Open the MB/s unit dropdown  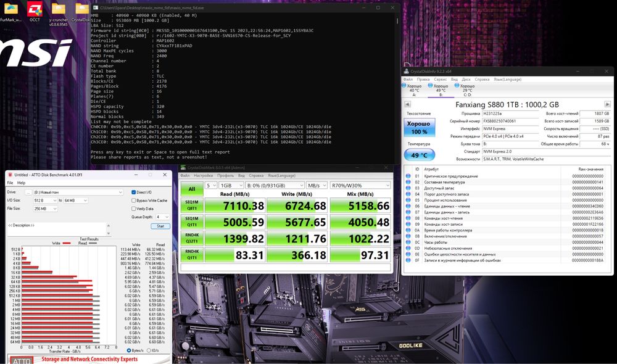pos(317,185)
